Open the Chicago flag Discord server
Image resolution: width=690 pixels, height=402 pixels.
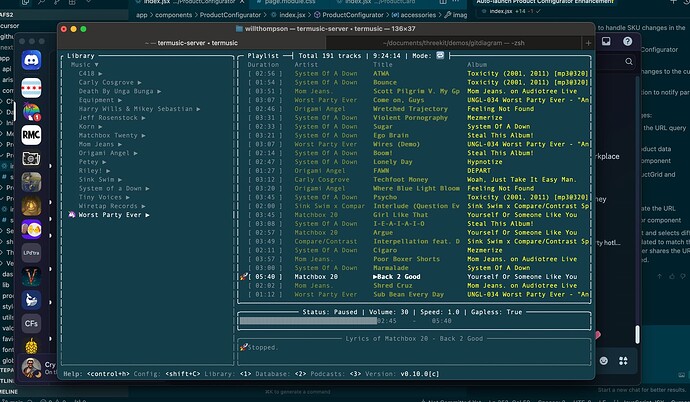tap(31, 88)
